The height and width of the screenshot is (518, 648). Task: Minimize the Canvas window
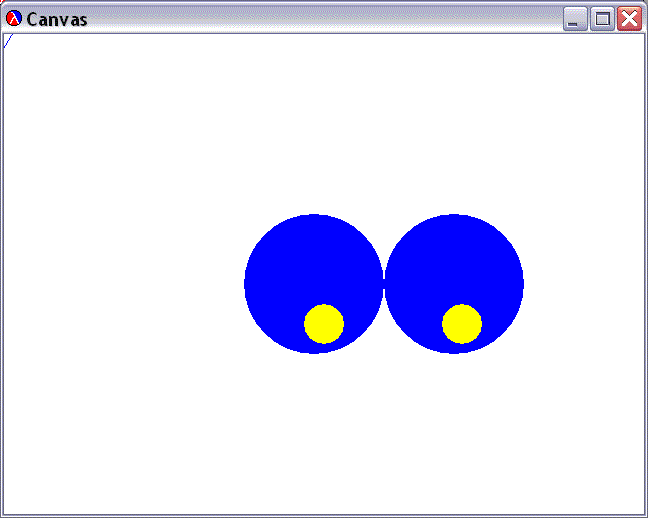(x=575, y=19)
